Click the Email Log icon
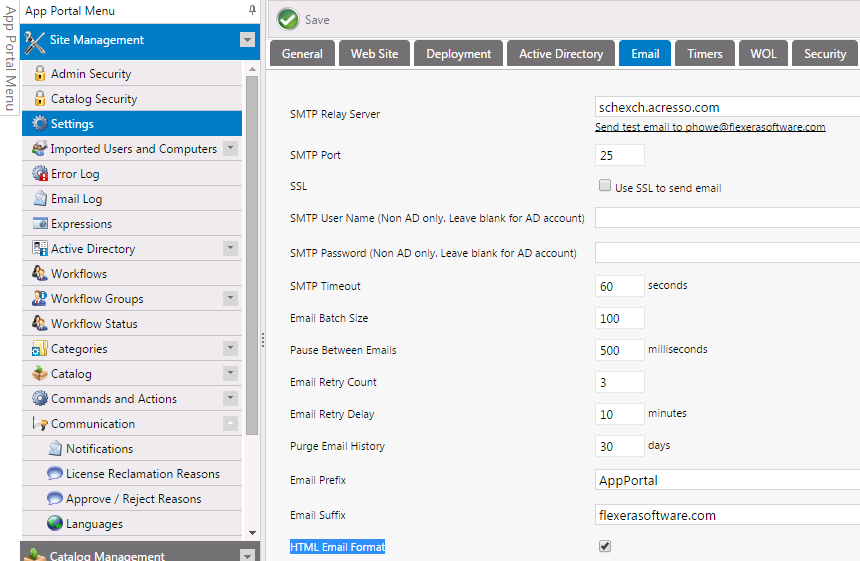The height and width of the screenshot is (561, 860). 40,199
